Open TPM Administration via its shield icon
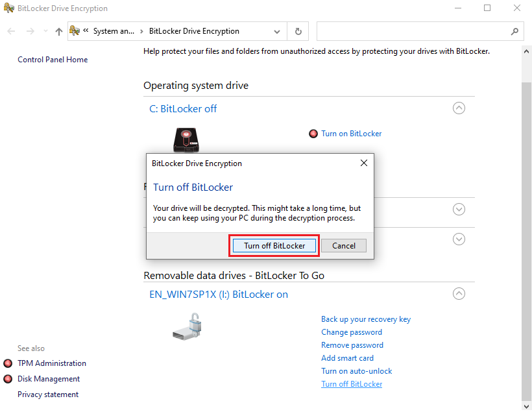Screen dimensions: 532x412 click(6, 363)
